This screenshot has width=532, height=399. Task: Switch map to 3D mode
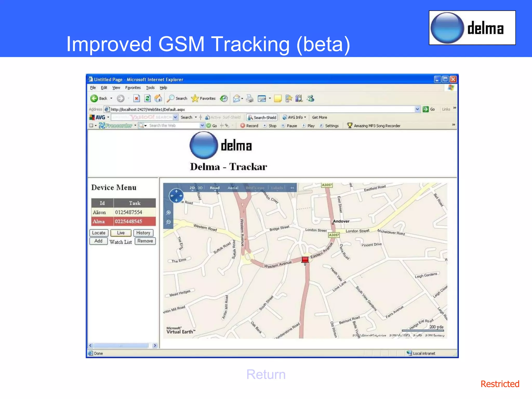pyautogui.click(x=200, y=188)
